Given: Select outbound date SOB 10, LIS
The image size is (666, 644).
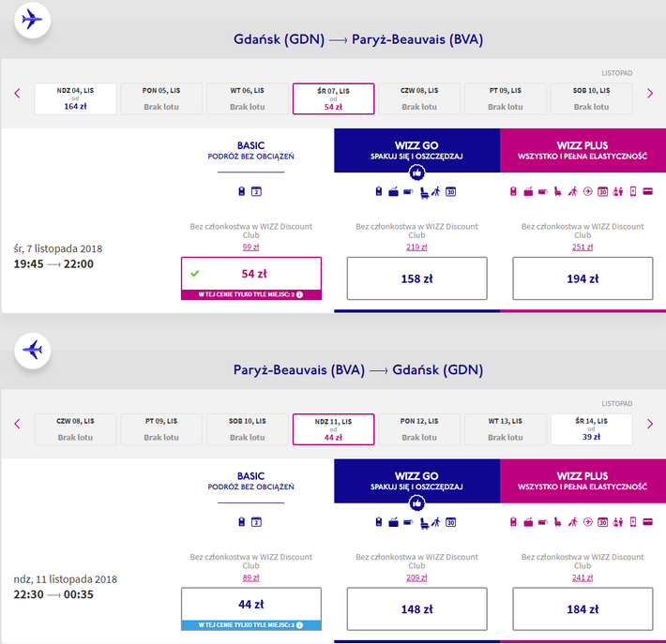Looking at the screenshot, I should [x=591, y=98].
